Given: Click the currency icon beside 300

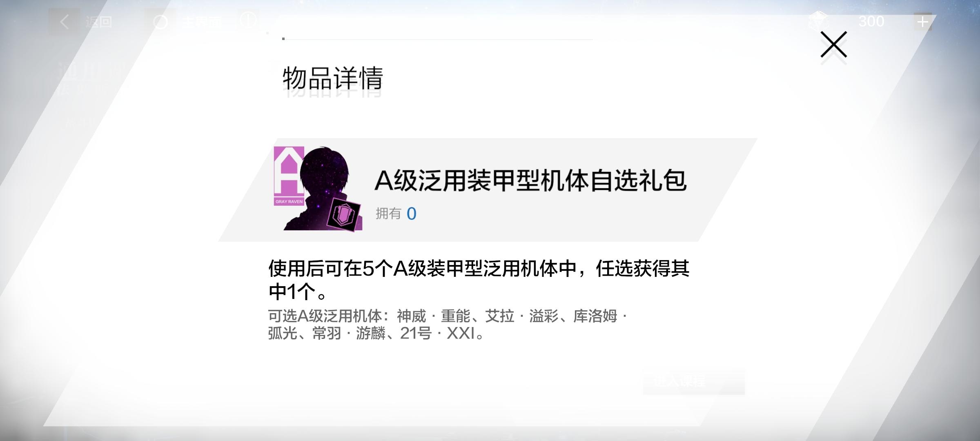Looking at the screenshot, I should (x=819, y=21).
